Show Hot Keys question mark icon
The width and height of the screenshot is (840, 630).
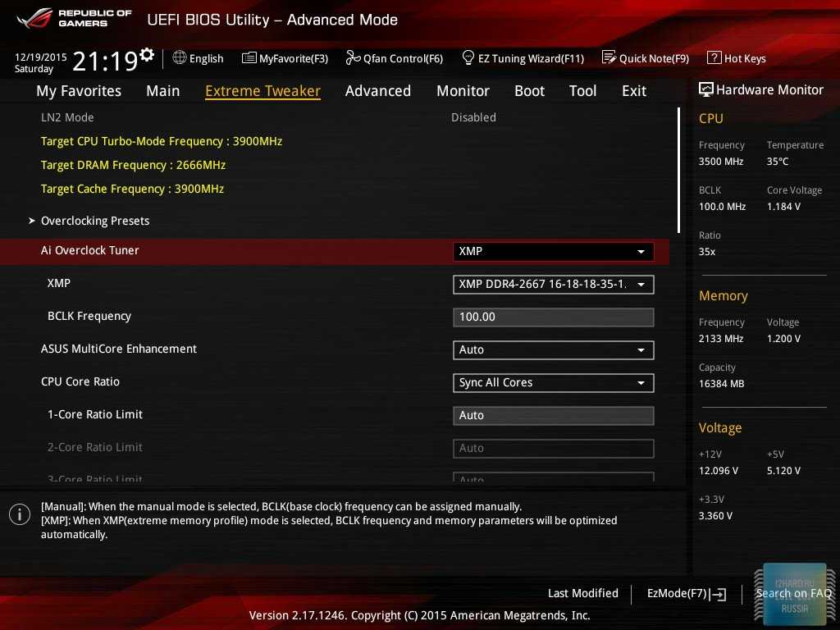tap(714, 57)
